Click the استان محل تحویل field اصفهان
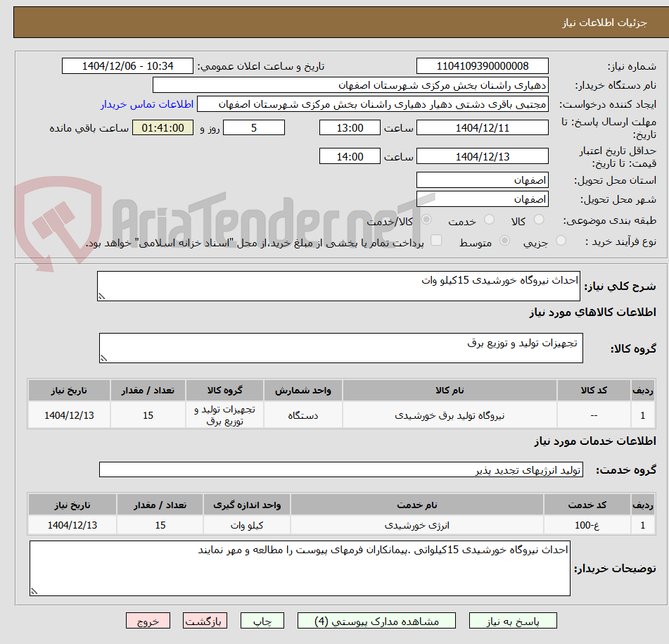This screenshot has width=669, height=644. [482, 180]
